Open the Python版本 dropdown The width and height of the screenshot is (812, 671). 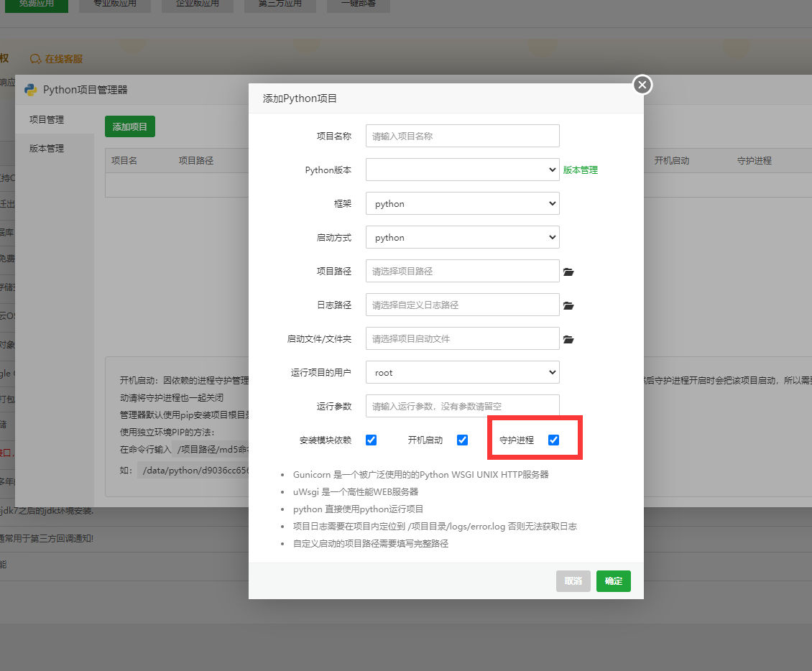click(462, 170)
